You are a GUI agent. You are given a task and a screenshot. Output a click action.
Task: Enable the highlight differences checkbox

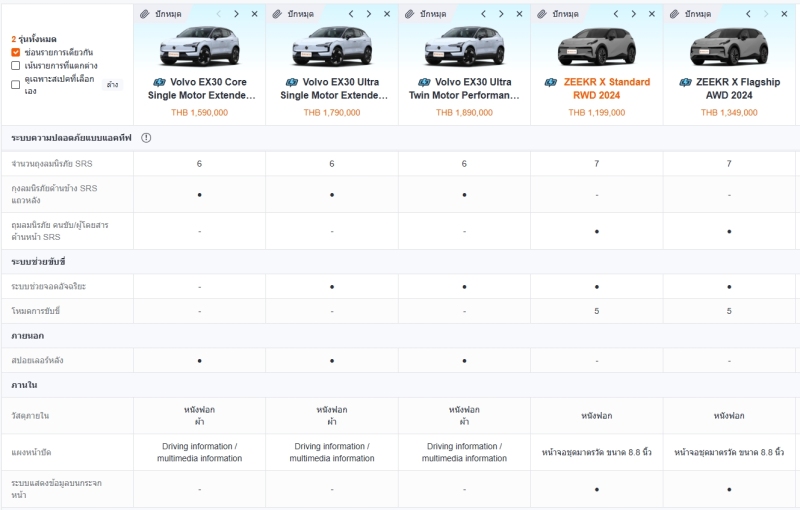point(16,65)
